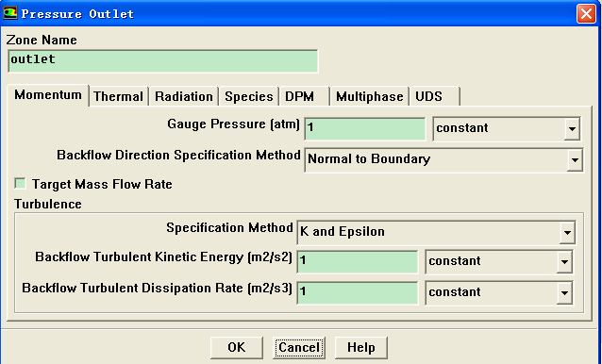The width and height of the screenshot is (602, 364).
Task: Click the Gauge Pressure (atm) label
Action: pyautogui.click(x=233, y=124)
